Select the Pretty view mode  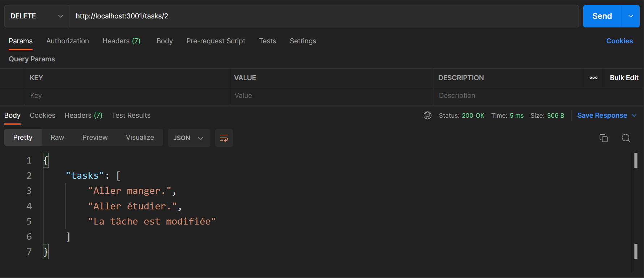tap(23, 138)
